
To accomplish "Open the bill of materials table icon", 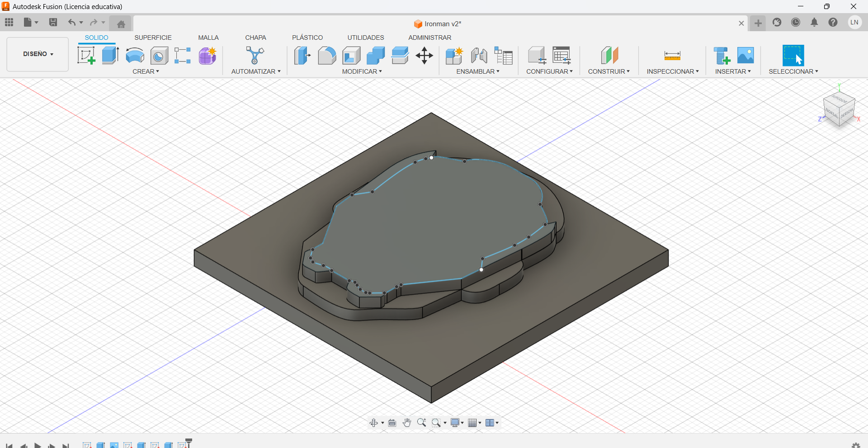I will (503, 56).
